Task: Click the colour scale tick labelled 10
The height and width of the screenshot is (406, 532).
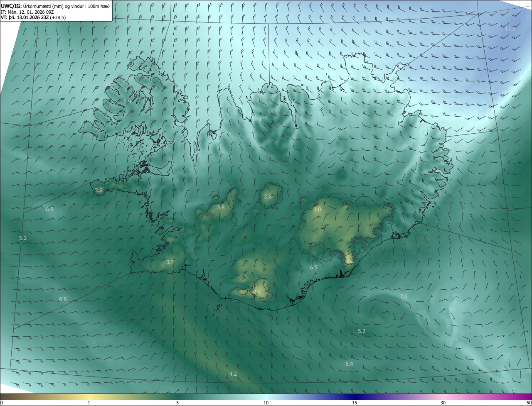Action: coord(266,403)
